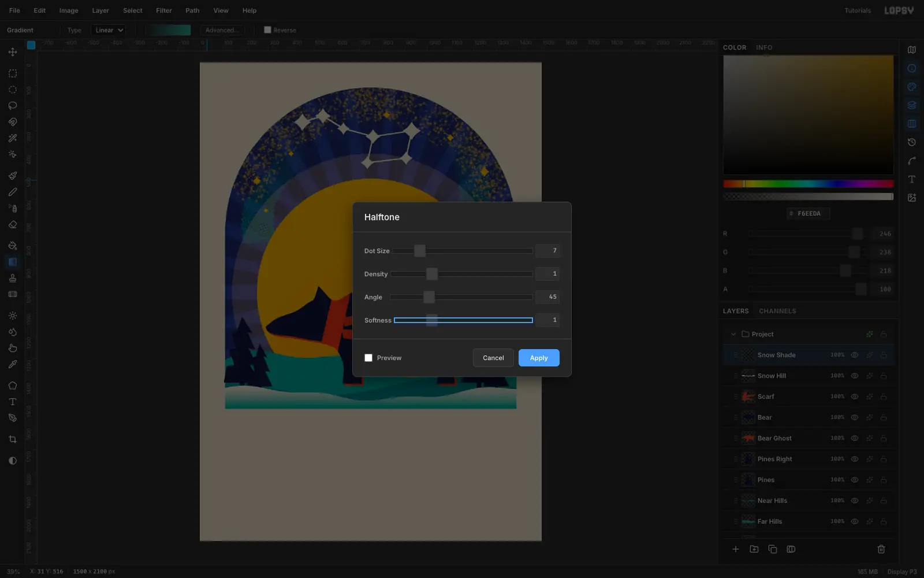Select the Text tool in left toolbar

tap(13, 402)
